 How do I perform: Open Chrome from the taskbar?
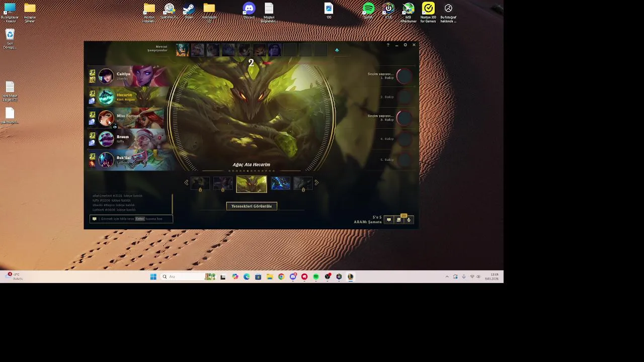pyautogui.click(x=281, y=277)
